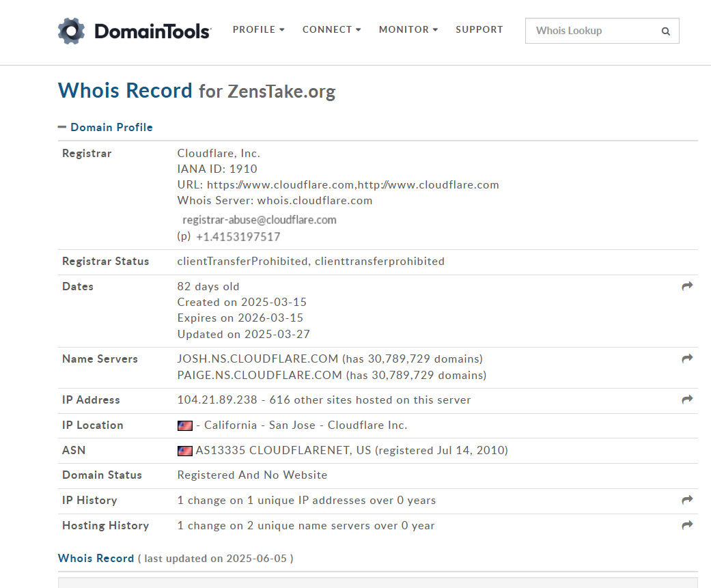The height and width of the screenshot is (588, 711).
Task: Collapse the Domain Profile section
Action: 105,128
